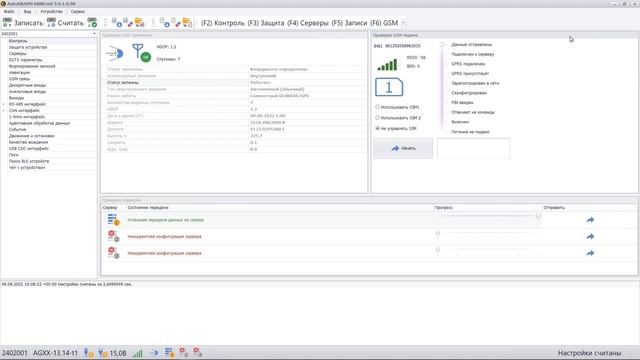This screenshot has width=640, height=360.
Task: Click the successful data transfer server icon
Action: click(x=113, y=220)
